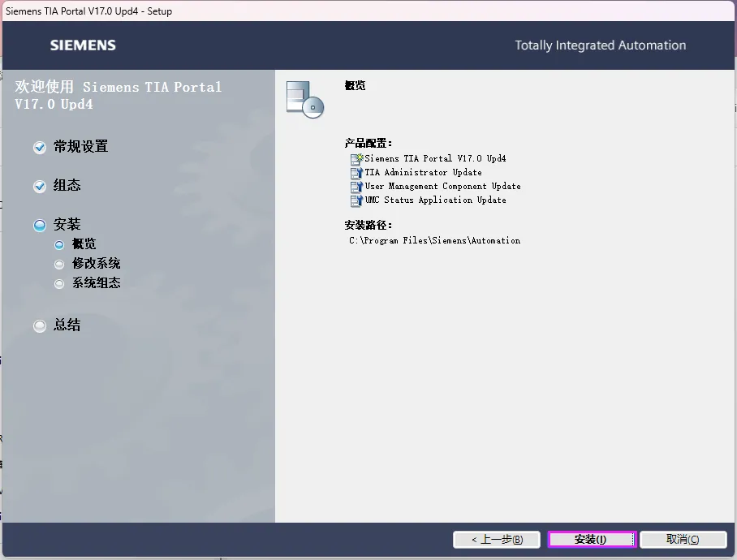Click the 安装(I) install button

pos(592,540)
